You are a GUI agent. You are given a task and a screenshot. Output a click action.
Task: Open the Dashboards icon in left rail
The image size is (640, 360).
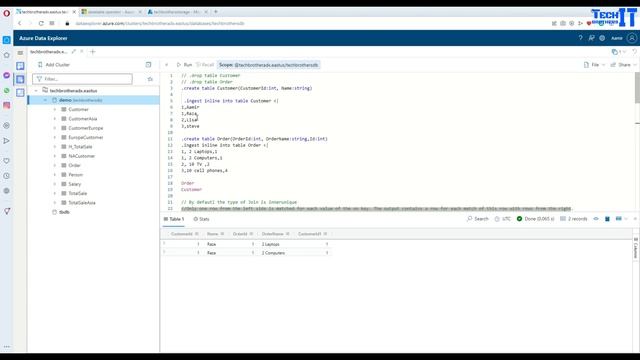pos(20,93)
